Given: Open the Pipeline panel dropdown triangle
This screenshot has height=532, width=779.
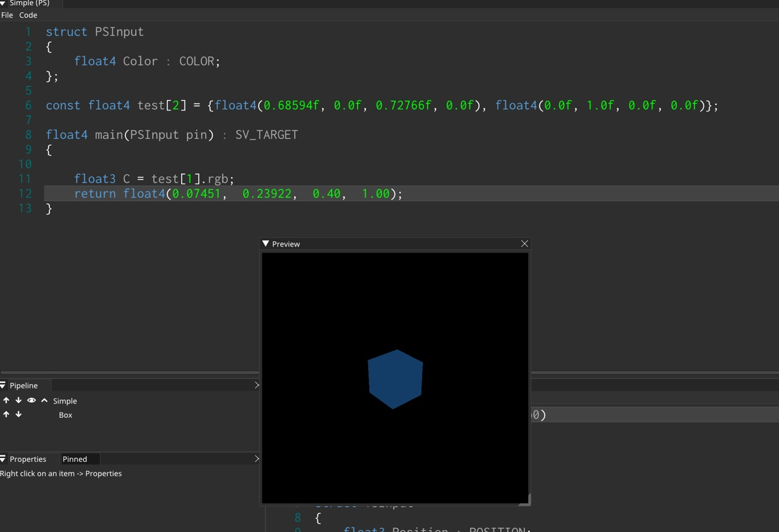Looking at the screenshot, I should pyautogui.click(x=3, y=385).
